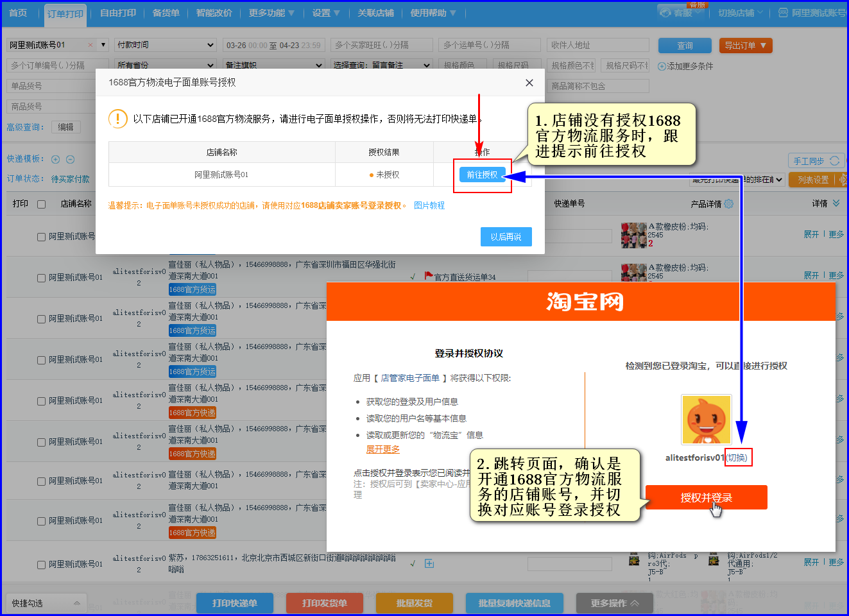Click 更多 in the 紫苏 AirPods row
The height and width of the screenshot is (616, 849).
836,562
